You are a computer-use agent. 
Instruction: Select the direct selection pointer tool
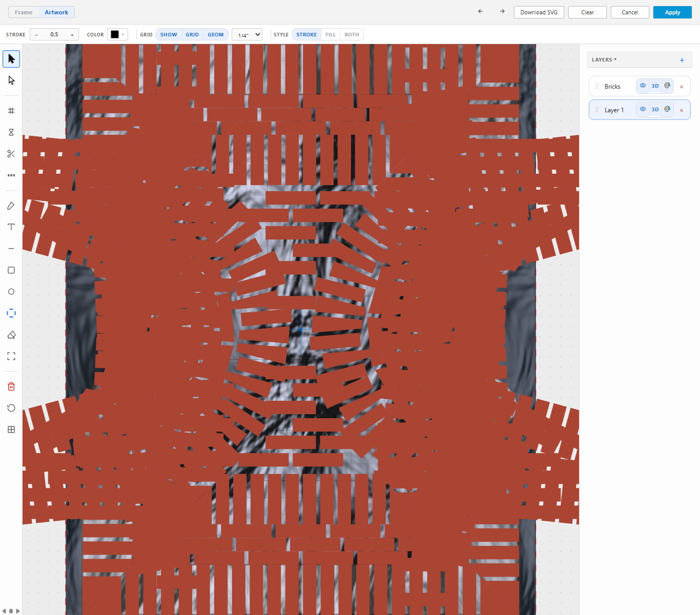11,80
